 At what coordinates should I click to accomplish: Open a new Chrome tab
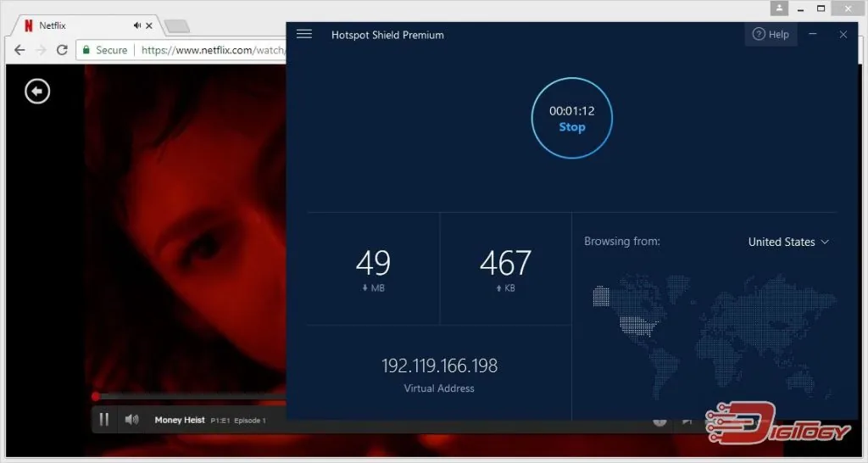(x=177, y=26)
